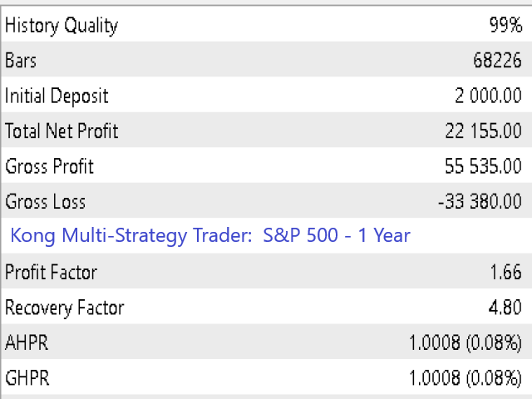Click the -33 380.00 gross loss value

[x=480, y=202]
